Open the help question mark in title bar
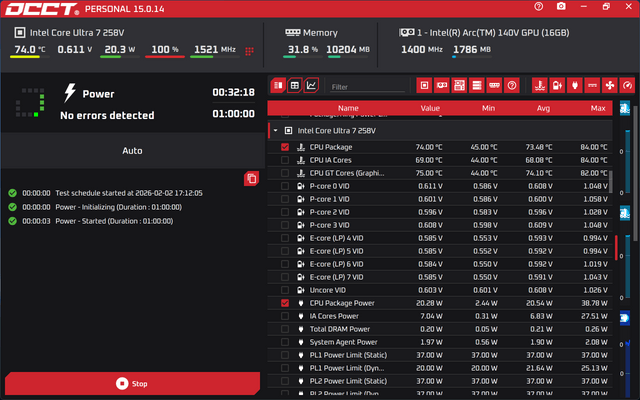The width and height of the screenshot is (640, 400). pos(539,7)
